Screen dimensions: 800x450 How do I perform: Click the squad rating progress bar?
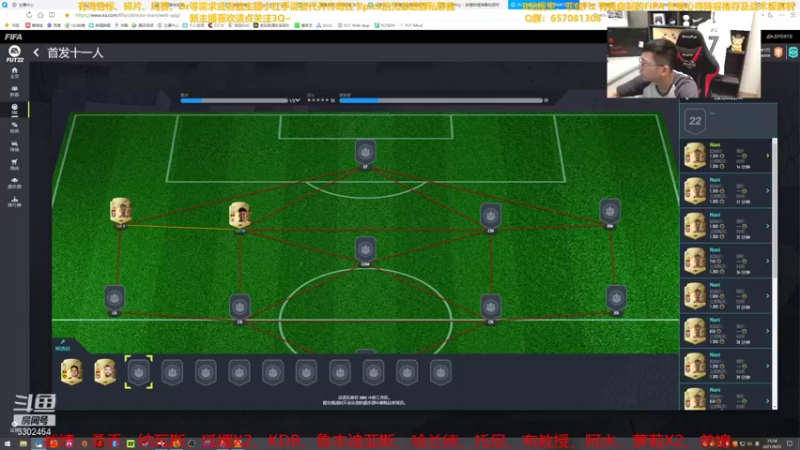[234, 101]
